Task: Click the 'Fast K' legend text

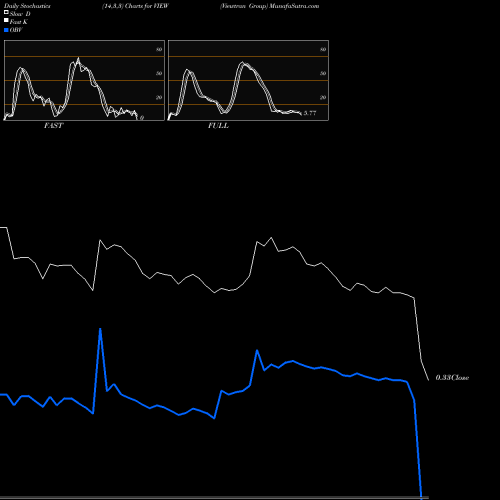Action: point(19,22)
